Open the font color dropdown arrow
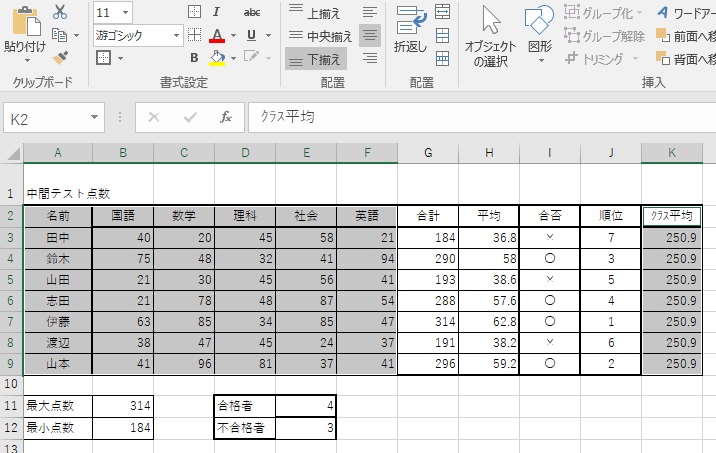 point(233,35)
